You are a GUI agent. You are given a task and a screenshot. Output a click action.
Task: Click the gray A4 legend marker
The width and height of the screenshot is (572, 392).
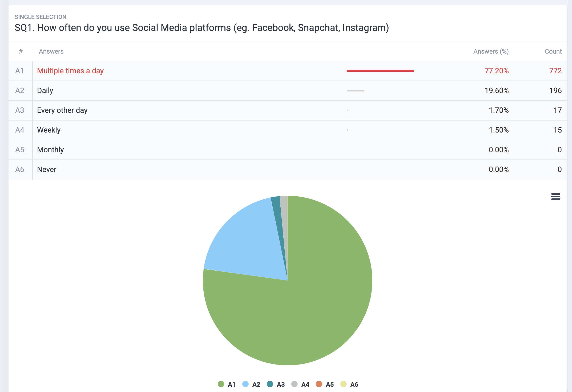pyautogui.click(x=294, y=384)
